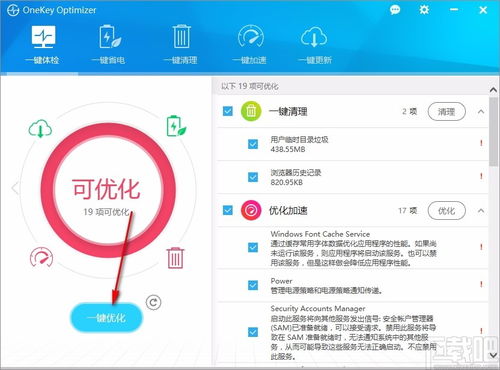The height and width of the screenshot is (370, 500).
Task: Toggle the Windows Font Cache Service checkbox
Action: (253, 247)
